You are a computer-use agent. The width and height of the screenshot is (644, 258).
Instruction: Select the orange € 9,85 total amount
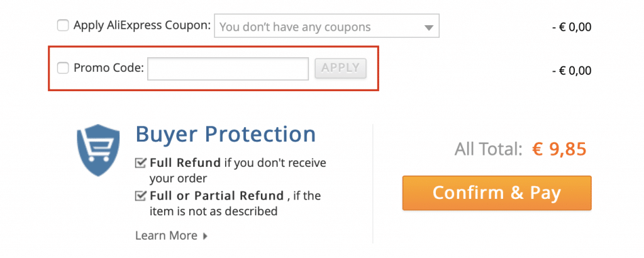coord(559,150)
